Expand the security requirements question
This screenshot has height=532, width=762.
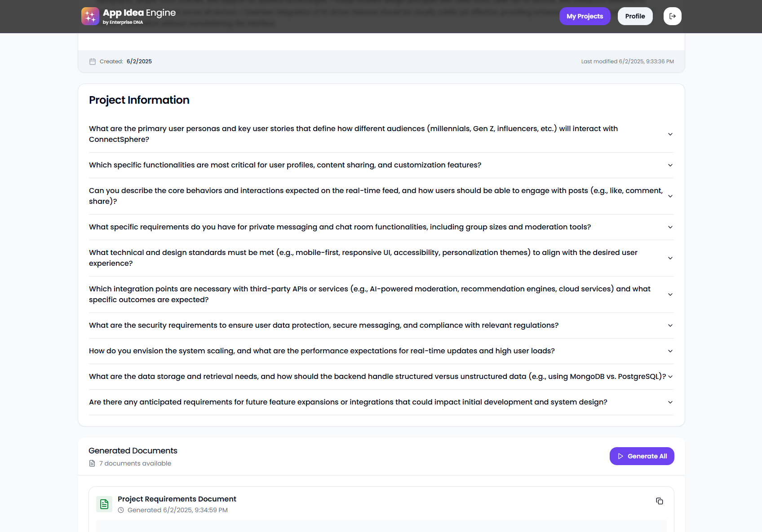coord(670,325)
